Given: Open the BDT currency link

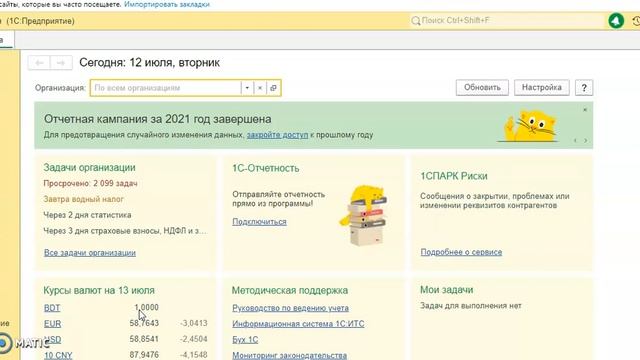Looking at the screenshot, I should pos(52,308).
